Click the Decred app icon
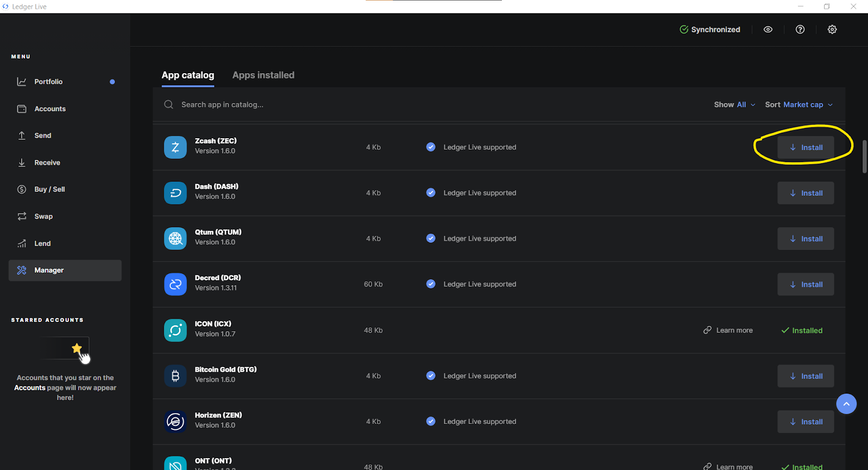This screenshot has width=868, height=470. [x=175, y=284]
